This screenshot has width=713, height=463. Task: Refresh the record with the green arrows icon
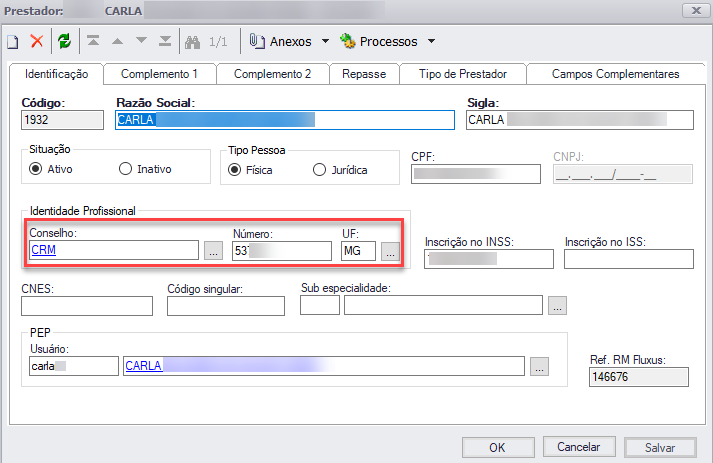(x=64, y=41)
